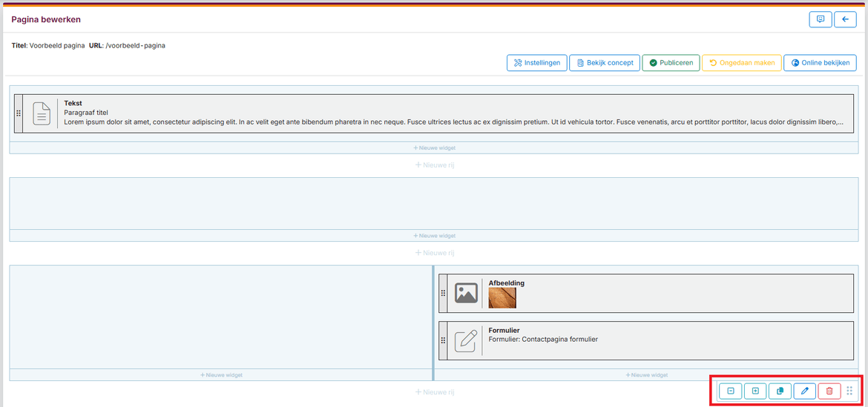Screen dimensions: 868x407
Task: Delete the row with the trash icon
Action: point(829,391)
